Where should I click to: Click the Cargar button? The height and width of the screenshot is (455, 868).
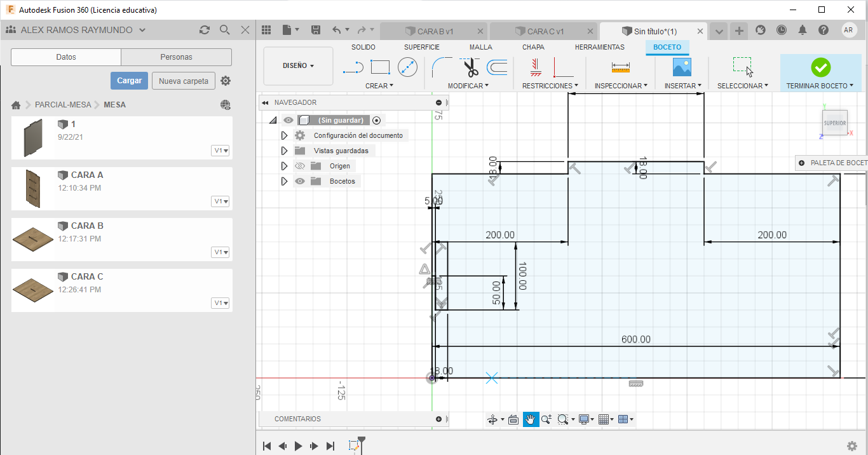129,81
